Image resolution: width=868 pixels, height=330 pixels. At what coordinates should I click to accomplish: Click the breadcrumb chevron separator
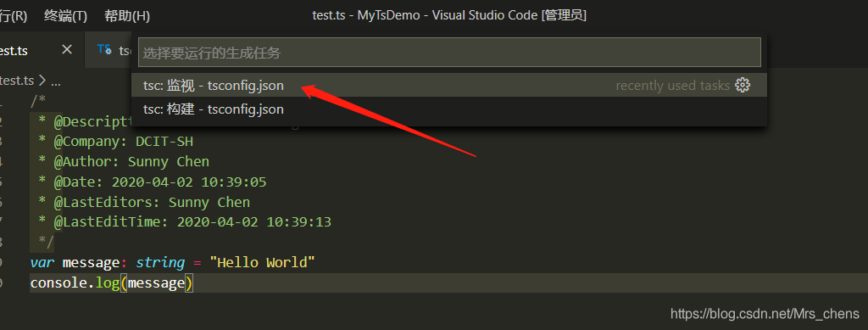(42, 81)
